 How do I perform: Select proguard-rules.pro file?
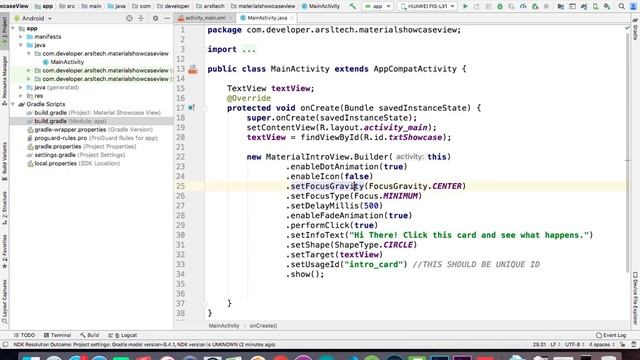click(92, 138)
